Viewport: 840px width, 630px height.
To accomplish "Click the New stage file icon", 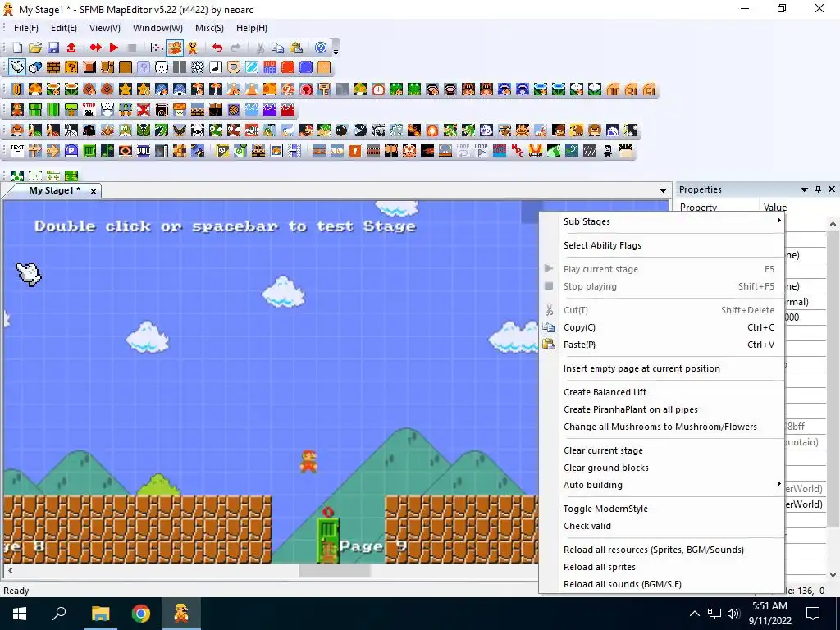I will click(17, 48).
